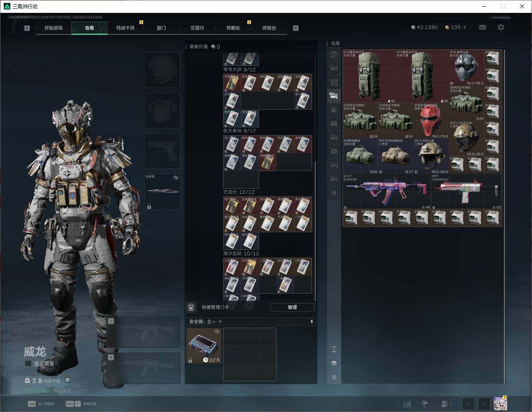Select the equipped melee knife slot
The width and height of the screenshot is (532, 412).
click(163, 191)
